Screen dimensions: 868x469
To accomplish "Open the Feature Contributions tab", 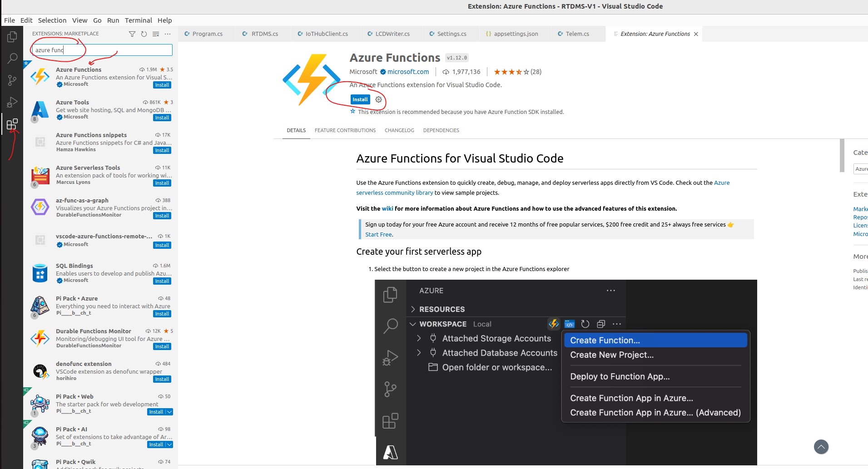I will (345, 130).
